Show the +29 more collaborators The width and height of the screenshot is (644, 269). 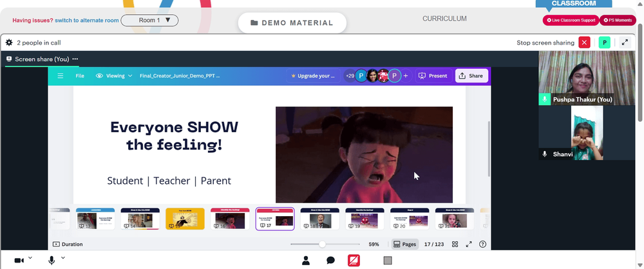[350, 75]
